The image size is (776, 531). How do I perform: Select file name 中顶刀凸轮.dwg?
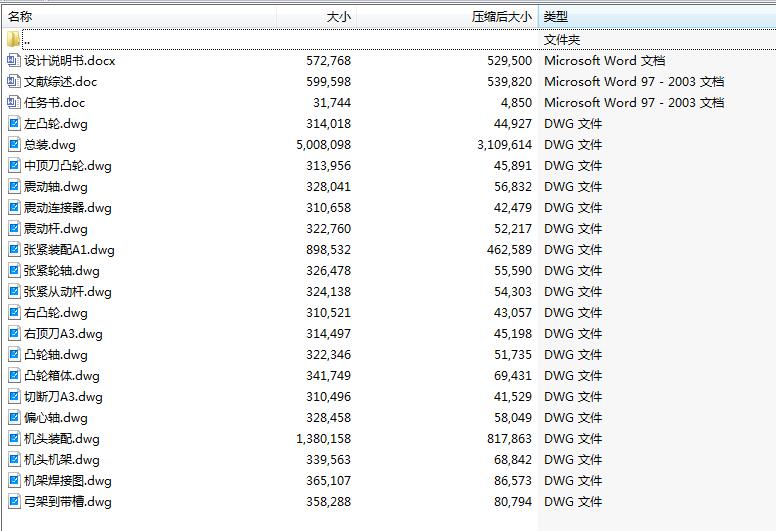point(68,166)
